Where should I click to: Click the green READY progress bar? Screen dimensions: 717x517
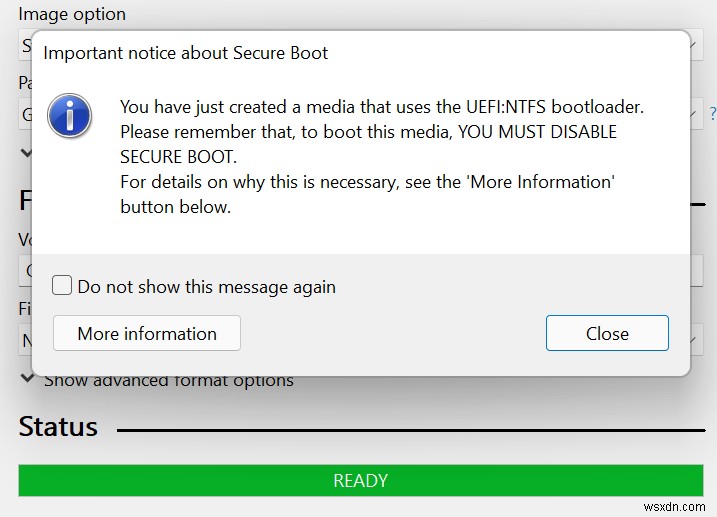pyautogui.click(x=360, y=481)
